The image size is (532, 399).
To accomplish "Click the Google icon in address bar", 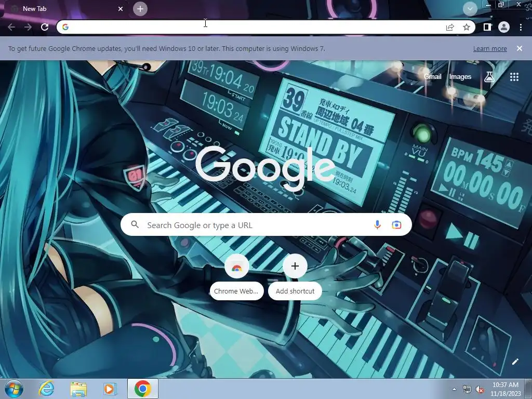I will pyautogui.click(x=65, y=27).
